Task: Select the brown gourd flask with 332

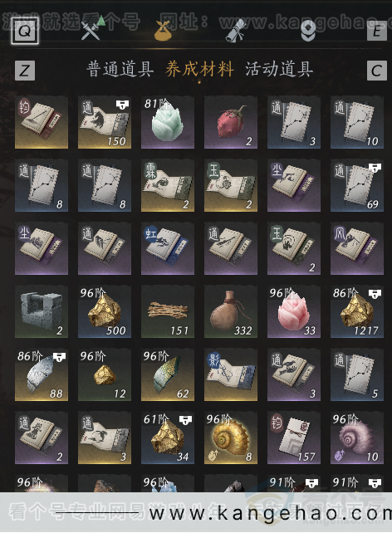Action: click(231, 311)
